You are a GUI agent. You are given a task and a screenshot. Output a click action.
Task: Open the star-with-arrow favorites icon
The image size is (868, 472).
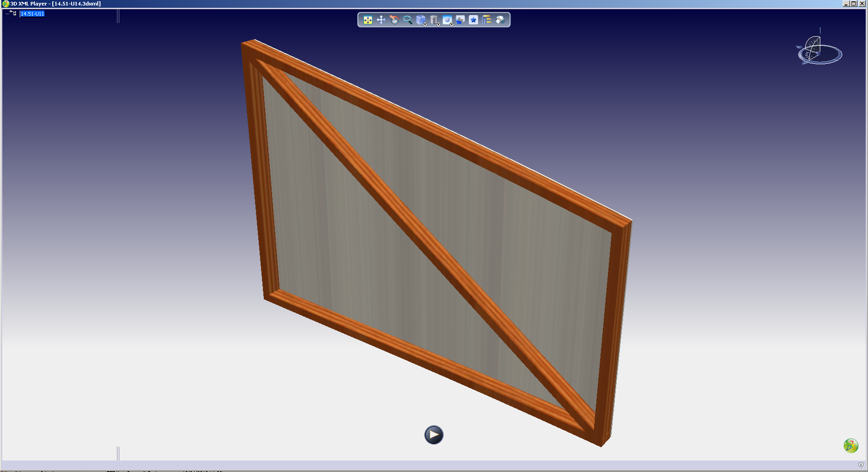tap(460, 20)
